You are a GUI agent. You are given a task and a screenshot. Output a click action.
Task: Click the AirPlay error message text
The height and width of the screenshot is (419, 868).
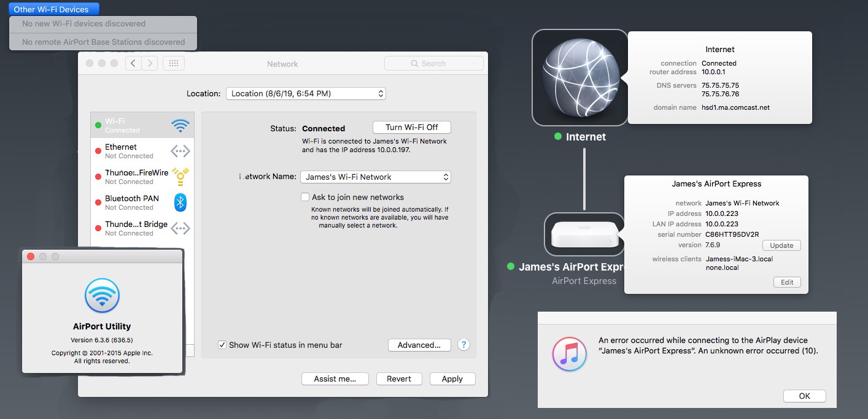click(x=708, y=346)
